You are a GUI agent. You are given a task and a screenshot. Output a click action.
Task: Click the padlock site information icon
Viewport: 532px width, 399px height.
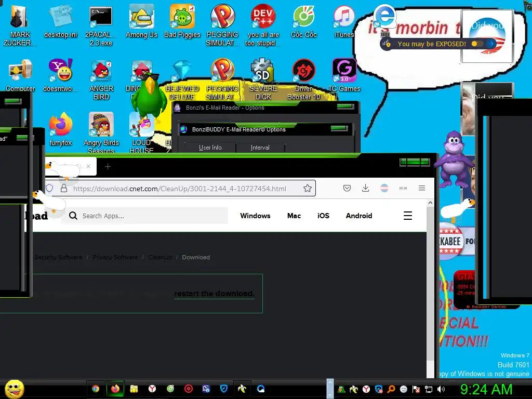[64, 188]
